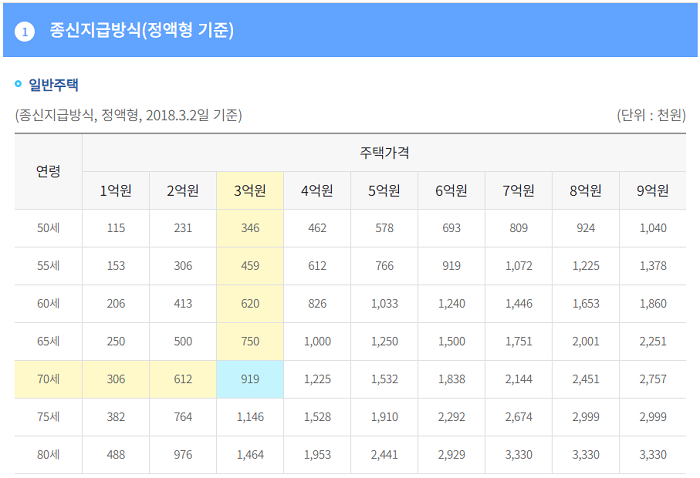Click value 1,040 in the 50세 row
The height and width of the screenshot is (478, 700).
coord(653,228)
